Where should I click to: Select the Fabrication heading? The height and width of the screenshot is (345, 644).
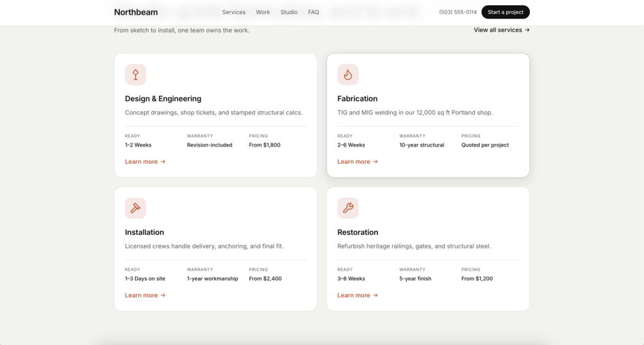click(x=358, y=99)
